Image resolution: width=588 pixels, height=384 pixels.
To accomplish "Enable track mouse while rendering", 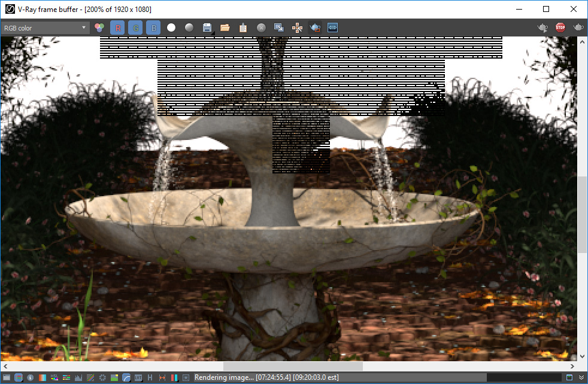I will pyautogui.click(x=298, y=28).
